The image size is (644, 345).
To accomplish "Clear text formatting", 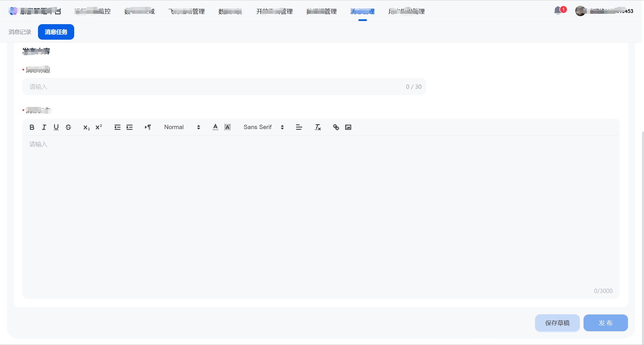I will pos(318,127).
